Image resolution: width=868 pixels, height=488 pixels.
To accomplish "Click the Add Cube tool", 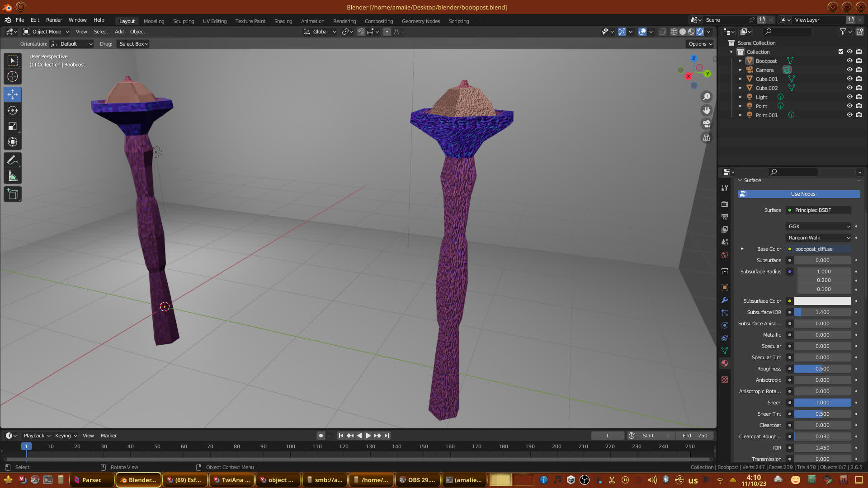I will pyautogui.click(x=13, y=195).
